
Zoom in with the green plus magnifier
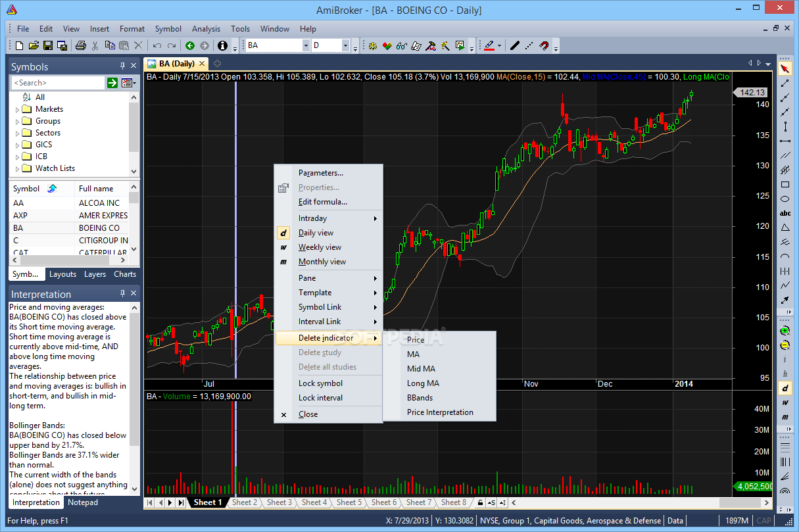tap(785, 331)
